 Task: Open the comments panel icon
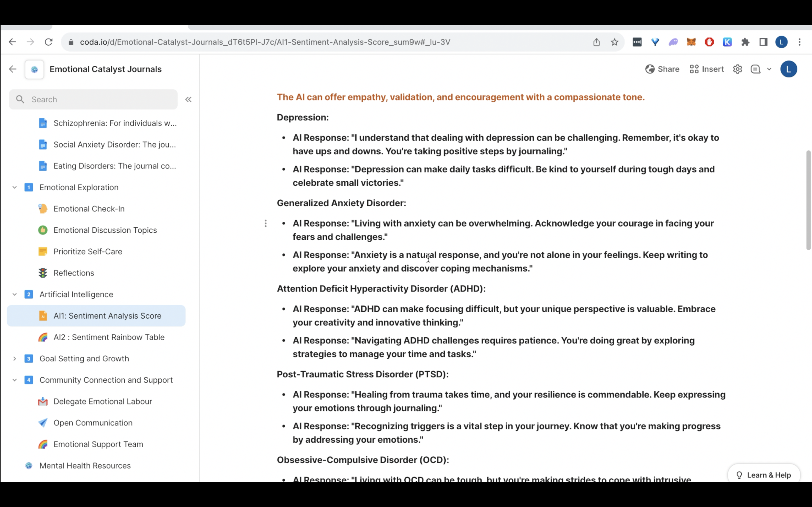755,69
